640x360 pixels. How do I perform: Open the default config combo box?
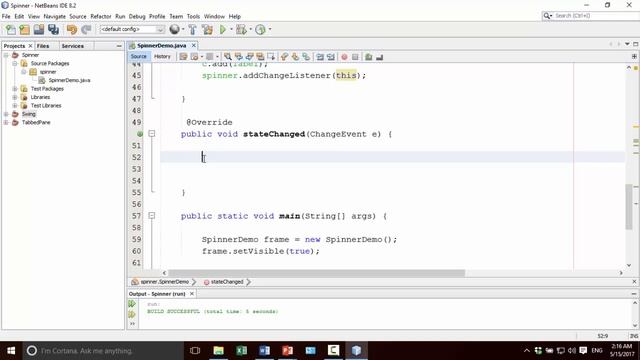(x=132, y=29)
